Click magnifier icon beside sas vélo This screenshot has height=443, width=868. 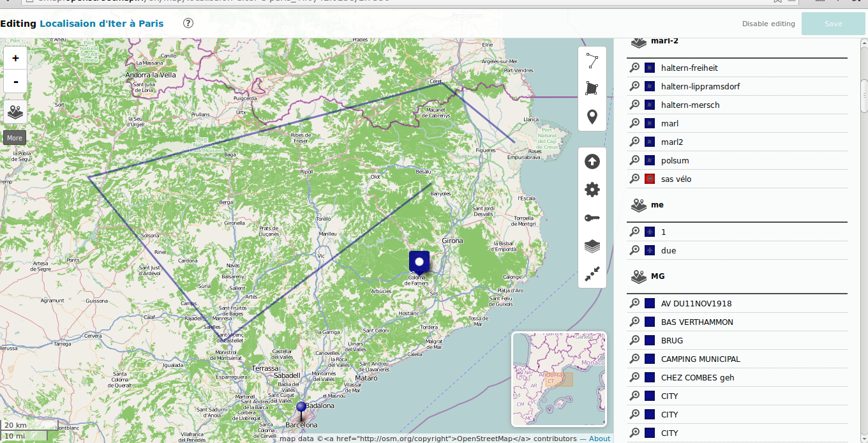[x=634, y=179]
